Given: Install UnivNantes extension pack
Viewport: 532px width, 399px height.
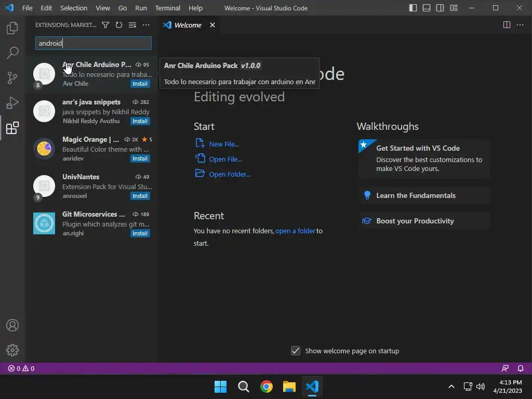Looking at the screenshot, I should pos(140,196).
